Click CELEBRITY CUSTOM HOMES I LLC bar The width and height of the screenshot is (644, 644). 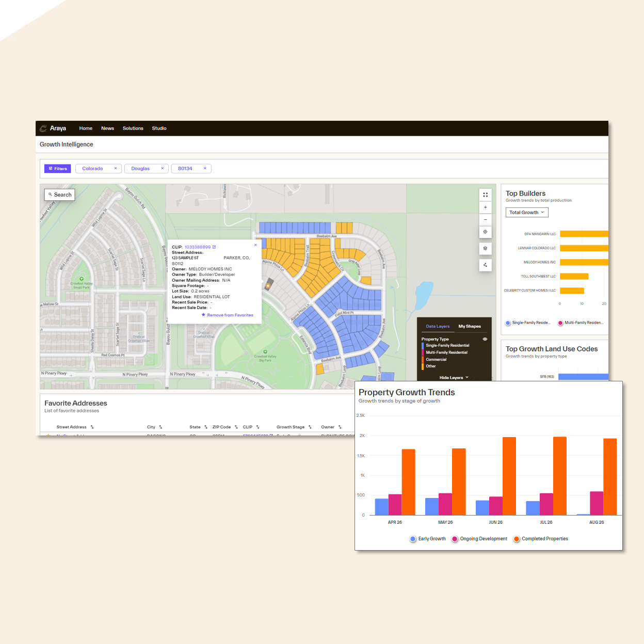[572, 291]
